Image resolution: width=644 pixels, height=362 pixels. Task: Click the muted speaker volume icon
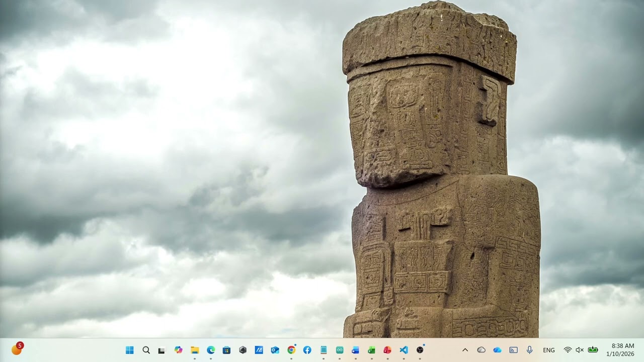[580, 350]
